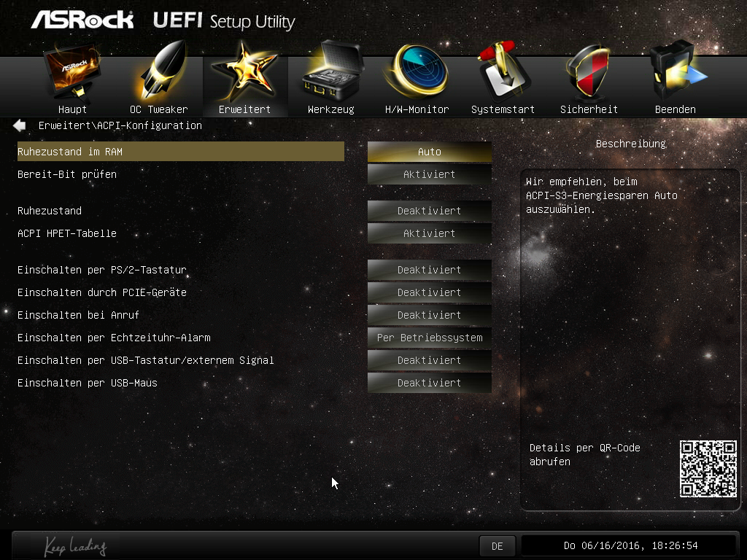This screenshot has width=747, height=560.
Task: Click the Einschalten per USB-Maus Deaktiviert button
Action: 429,383
